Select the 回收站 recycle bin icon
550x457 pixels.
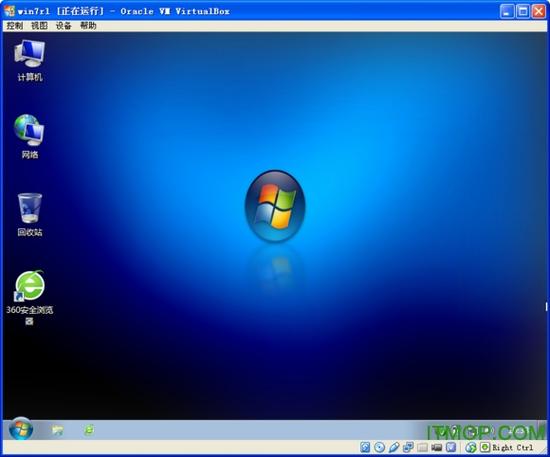click(29, 215)
